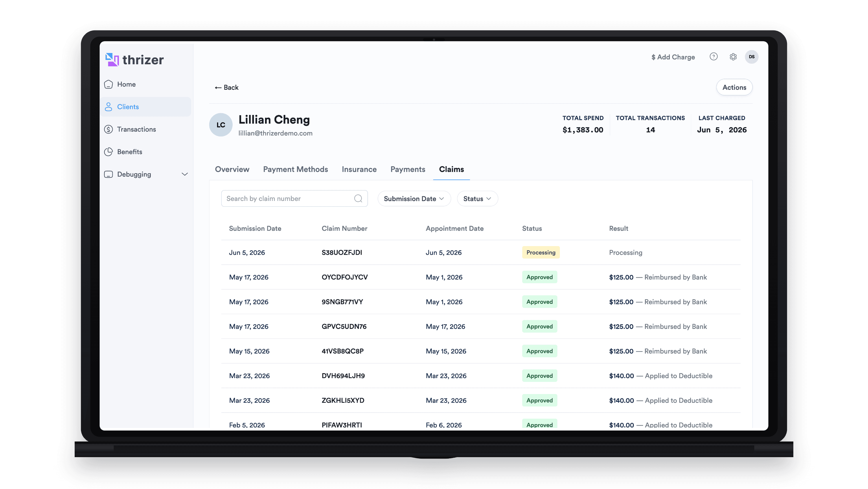Click the May 15, 2026 submission date cell

coord(249,351)
